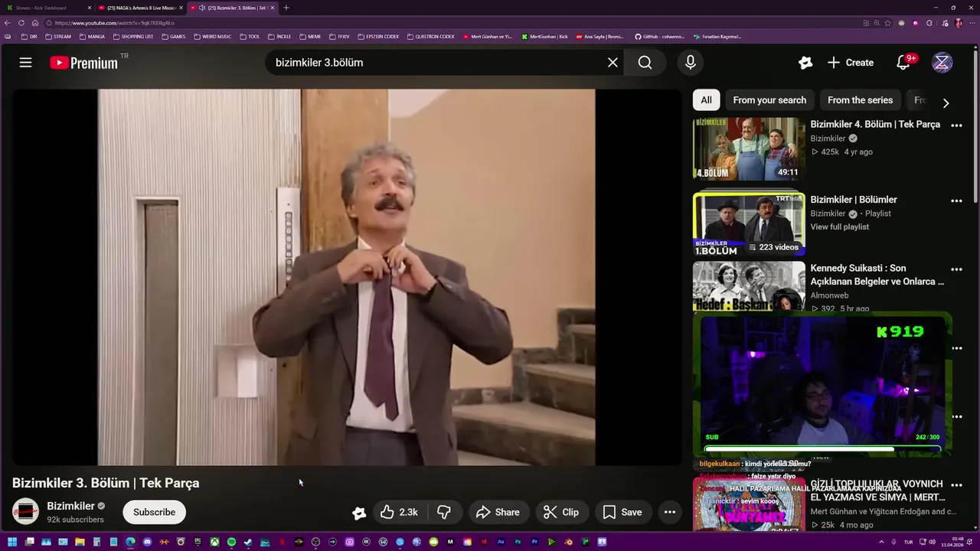Viewport: 980px width, 551px height.
Task: Share the video
Action: click(498, 512)
